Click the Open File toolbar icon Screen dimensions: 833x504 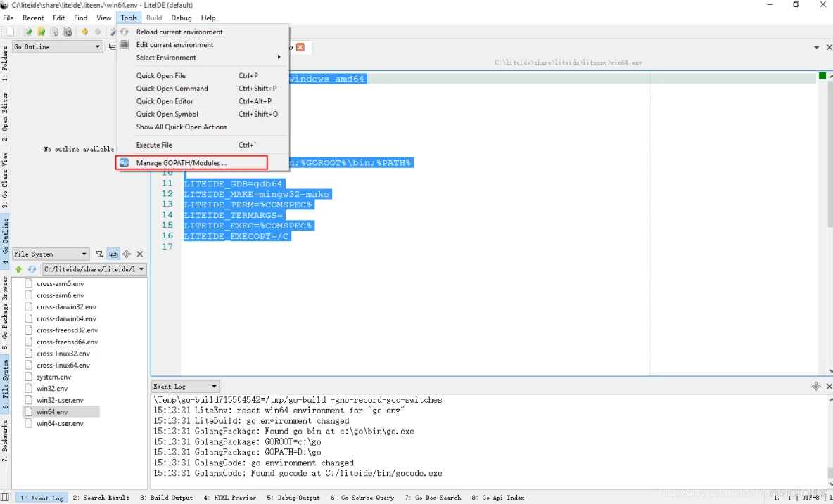(x=27, y=32)
